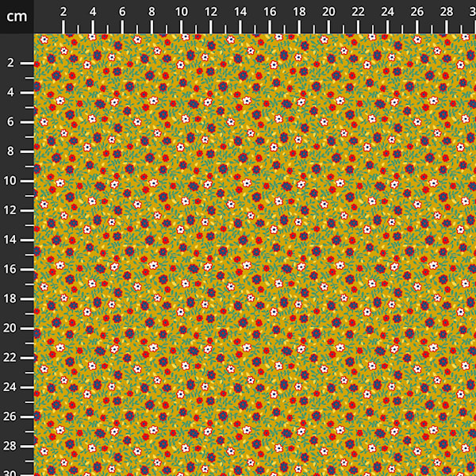Click the 28 mark on the top ruler

point(446,13)
